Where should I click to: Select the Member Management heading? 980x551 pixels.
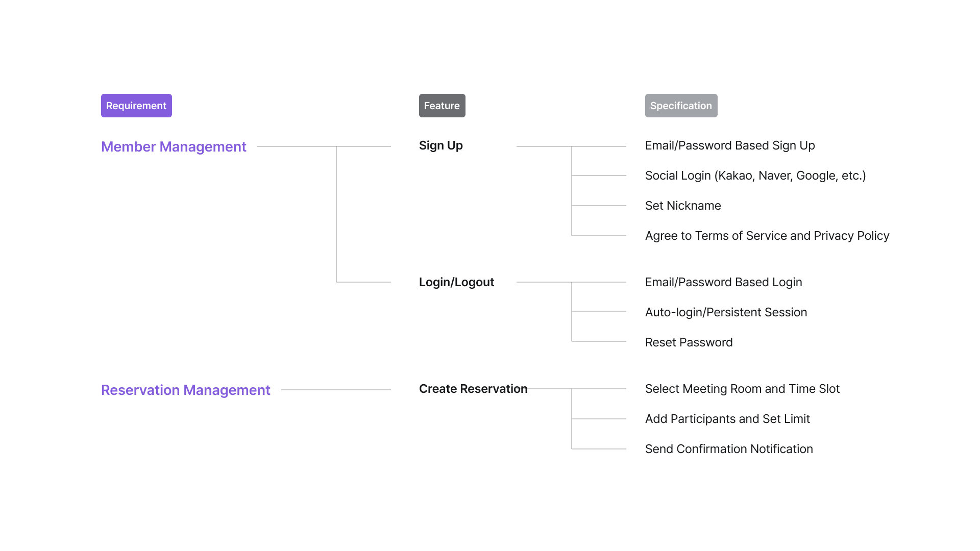pyautogui.click(x=174, y=147)
